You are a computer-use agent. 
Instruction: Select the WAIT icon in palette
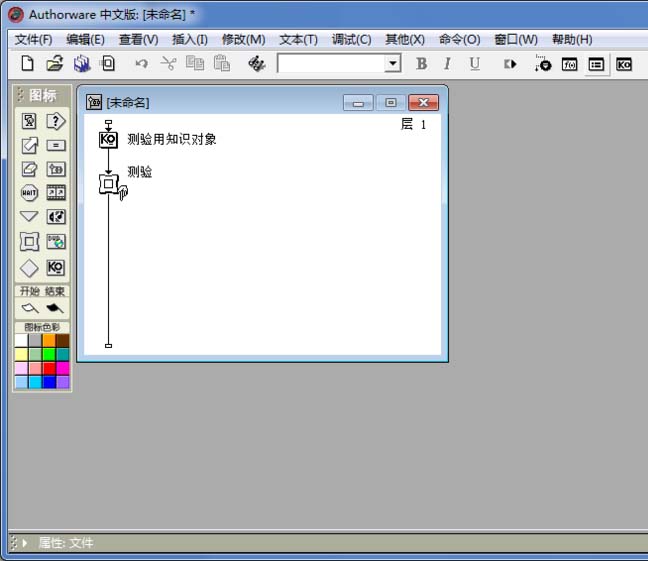point(29,193)
